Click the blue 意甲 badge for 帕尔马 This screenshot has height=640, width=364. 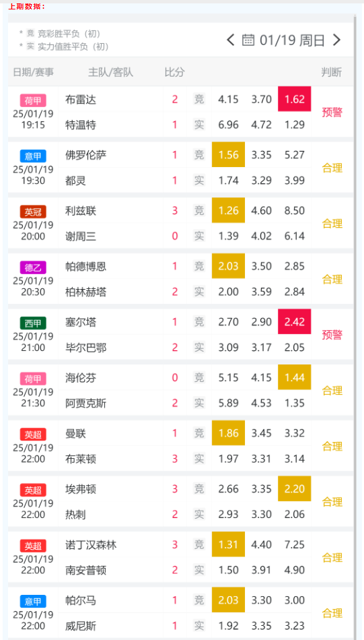pyautogui.click(x=33, y=601)
